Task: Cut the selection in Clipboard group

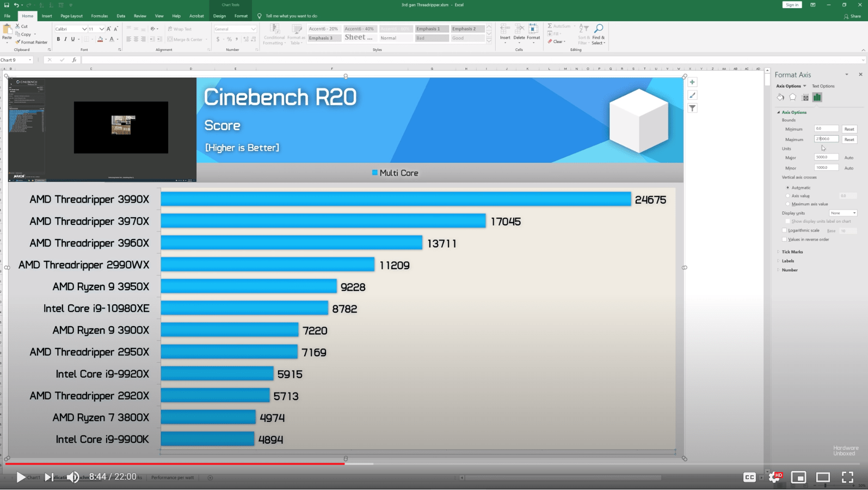Action: click(x=22, y=26)
